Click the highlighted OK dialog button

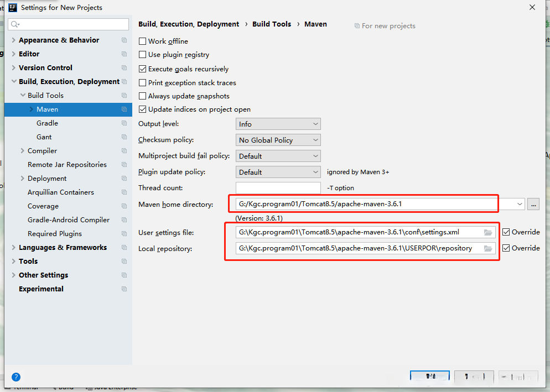pyautogui.click(x=430, y=377)
